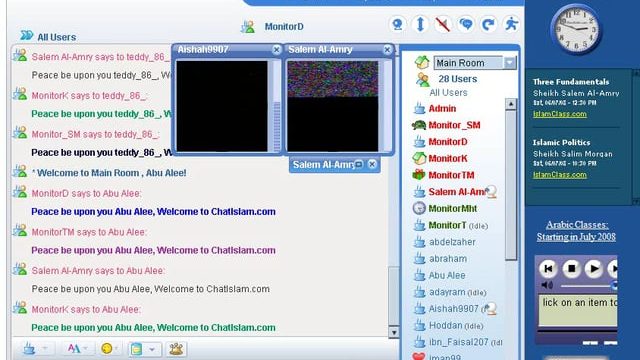The height and width of the screenshot is (360, 640).
Task: Select MonitorMht in the user list
Action: (x=453, y=209)
